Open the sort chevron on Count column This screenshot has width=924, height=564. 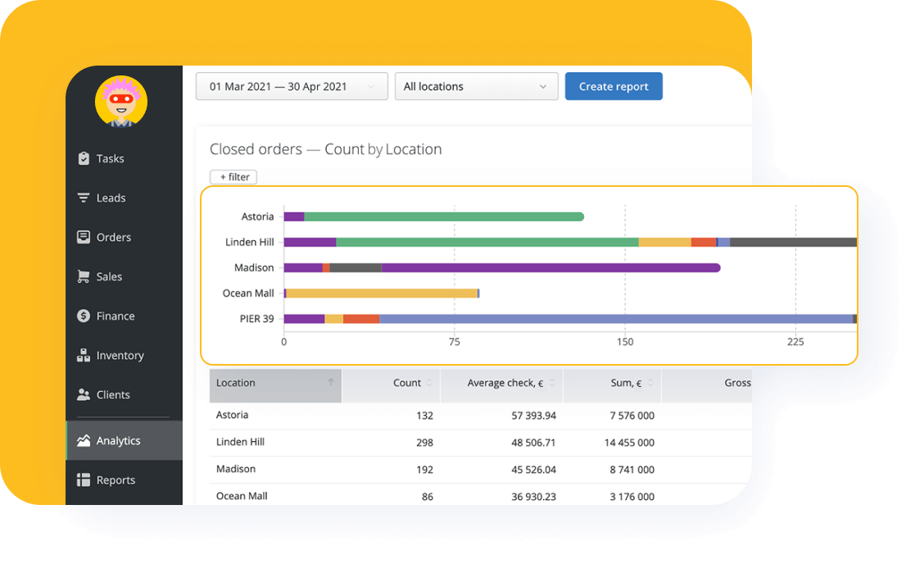429,383
